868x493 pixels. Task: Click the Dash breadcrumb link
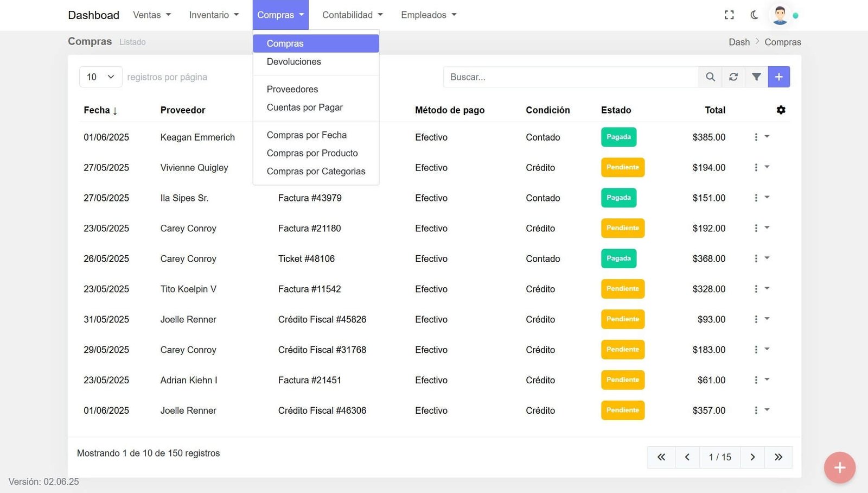pyautogui.click(x=739, y=42)
